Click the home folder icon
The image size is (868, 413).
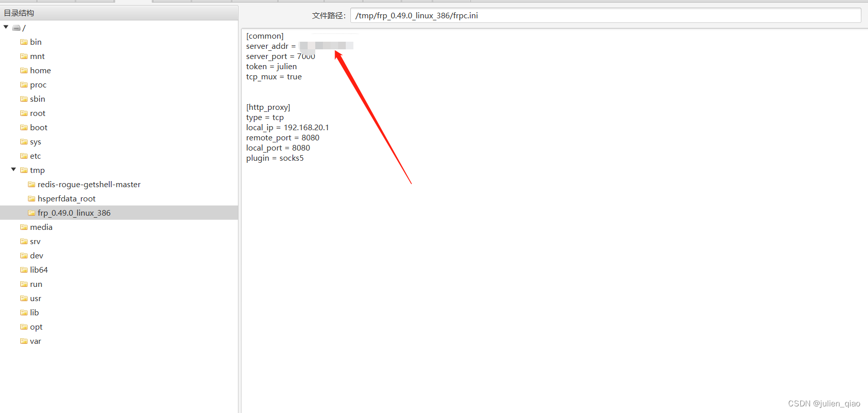point(24,71)
